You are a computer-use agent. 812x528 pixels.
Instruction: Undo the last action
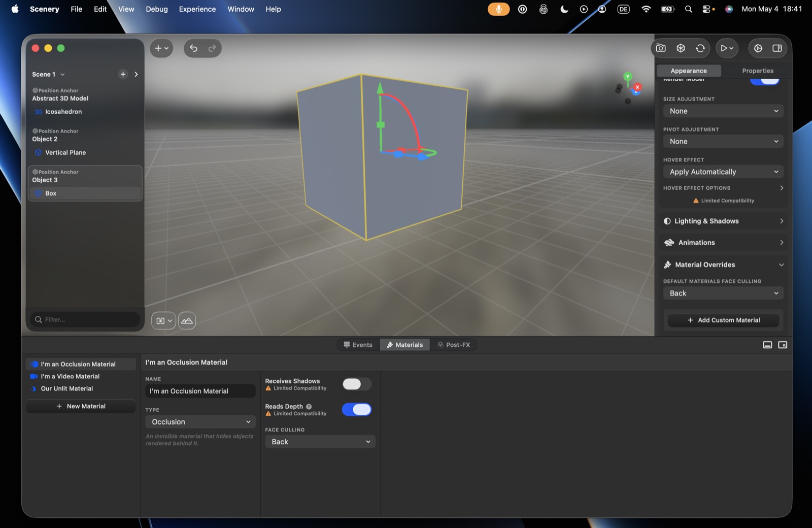click(193, 48)
